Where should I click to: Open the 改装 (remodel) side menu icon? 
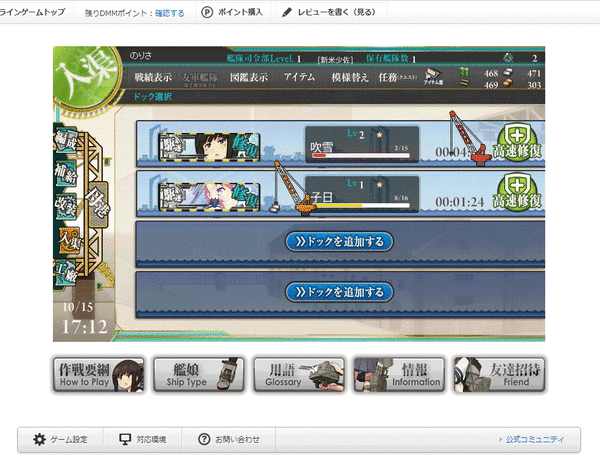coord(66,206)
